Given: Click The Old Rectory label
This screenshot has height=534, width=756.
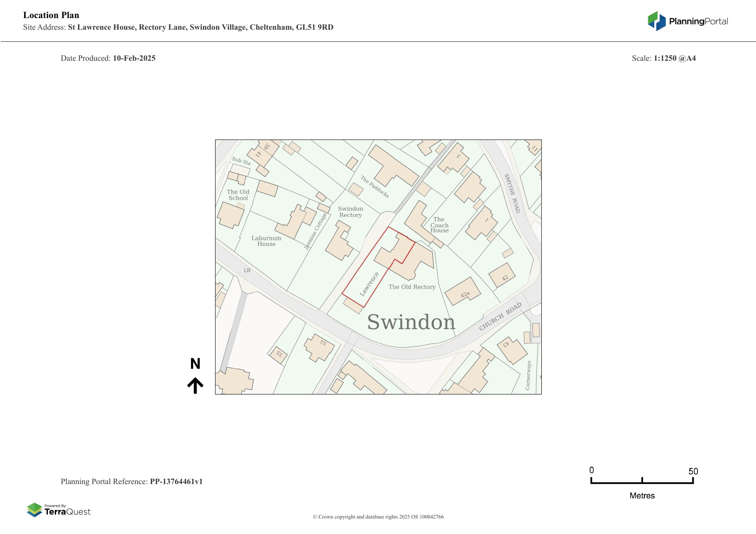Looking at the screenshot, I should [x=412, y=287].
